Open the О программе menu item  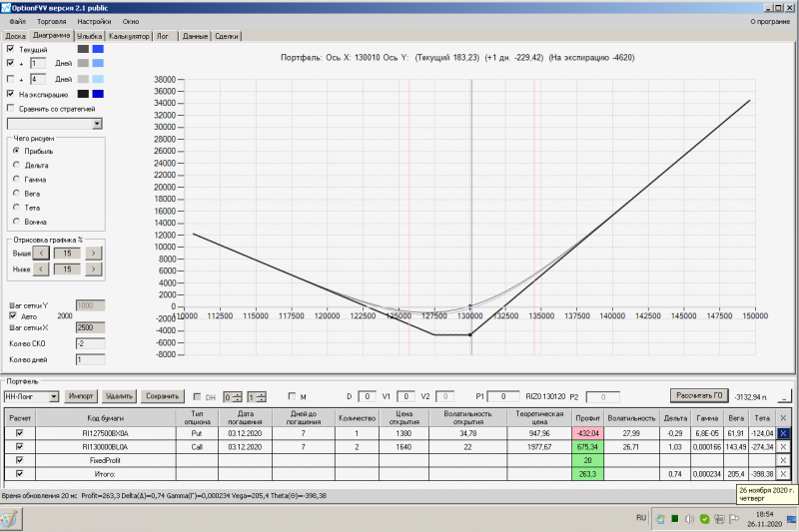click(x=769, y=21)
